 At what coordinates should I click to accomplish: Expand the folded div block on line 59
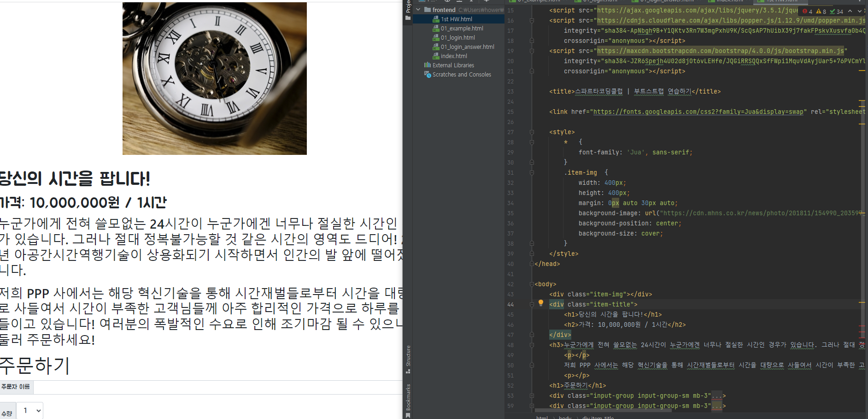click(532, 406)
